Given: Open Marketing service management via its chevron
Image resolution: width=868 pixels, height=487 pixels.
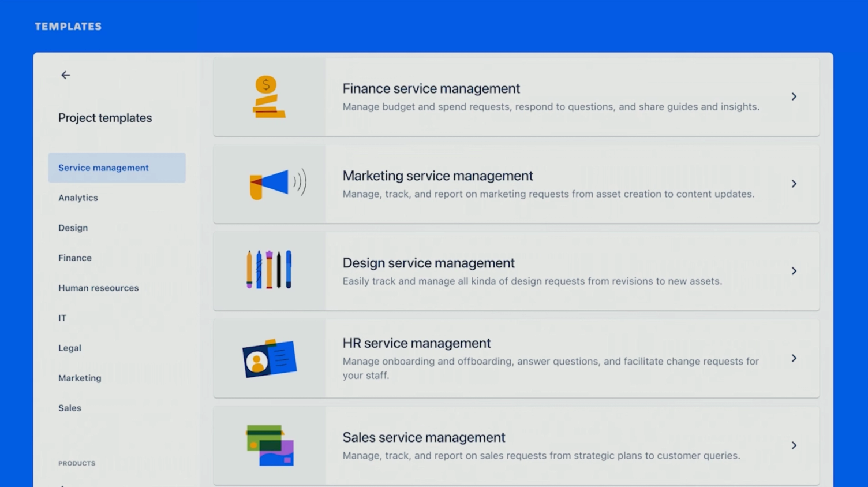Looking at the screenshot, I should tap(794, 184).
